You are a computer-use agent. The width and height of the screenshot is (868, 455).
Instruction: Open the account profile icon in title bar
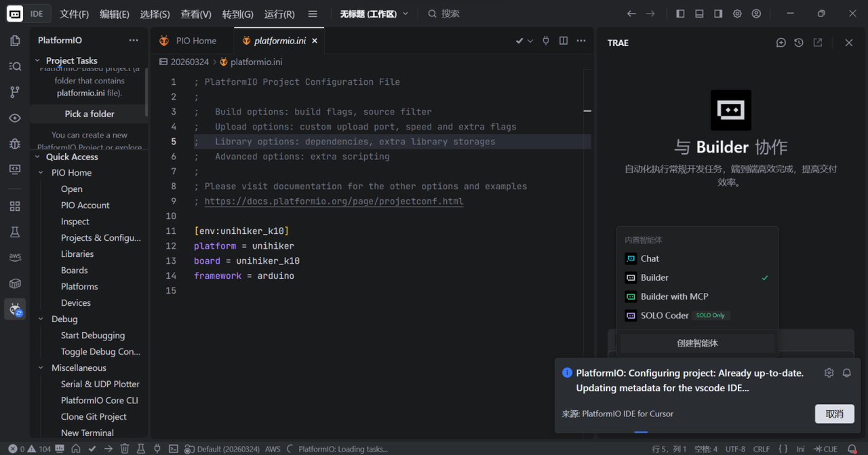(x=756, y=14)
